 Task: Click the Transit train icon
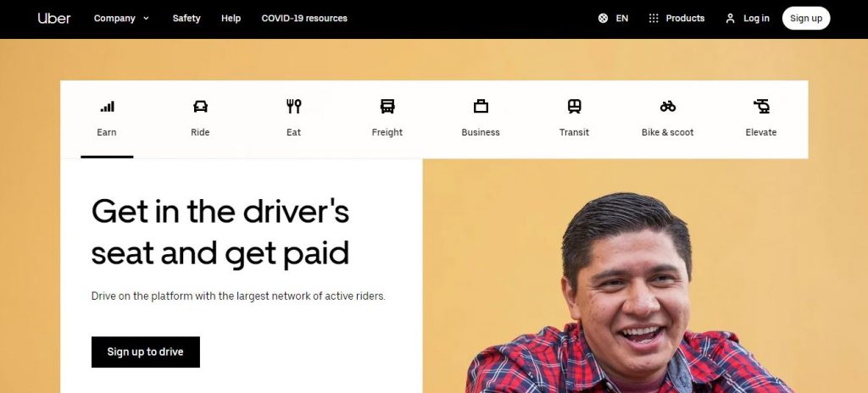[574, 106]
